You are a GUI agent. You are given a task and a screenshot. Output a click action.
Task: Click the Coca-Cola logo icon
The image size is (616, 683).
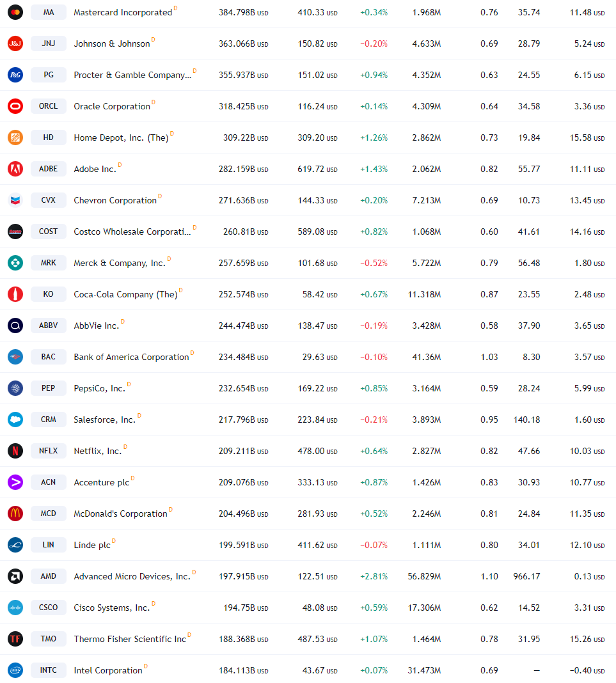pos(15,294)
